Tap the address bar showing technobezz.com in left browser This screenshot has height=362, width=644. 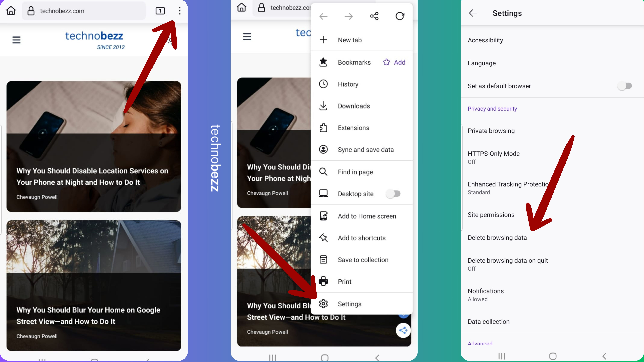[84, 11]
